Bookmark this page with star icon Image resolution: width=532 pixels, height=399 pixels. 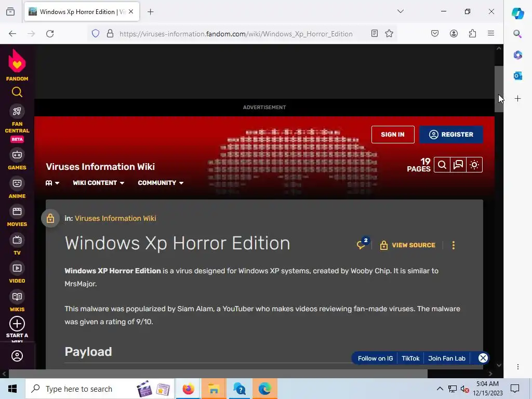[389, 33]
